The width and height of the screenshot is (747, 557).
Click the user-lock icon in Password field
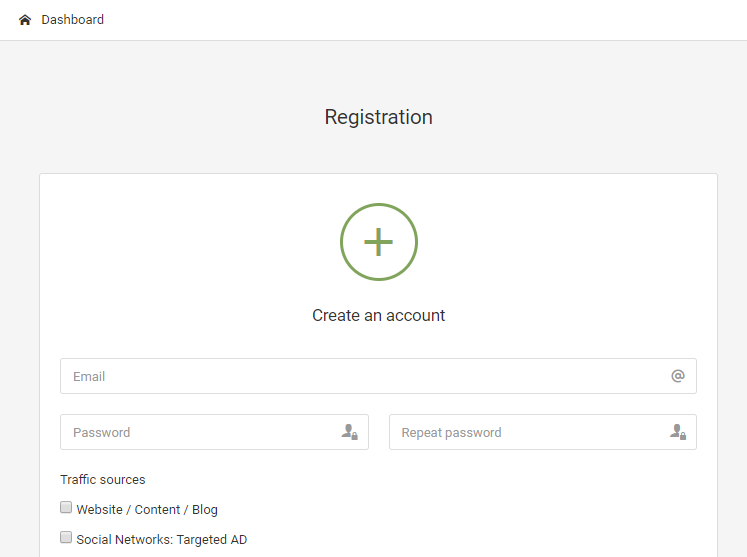coord(349,432)
